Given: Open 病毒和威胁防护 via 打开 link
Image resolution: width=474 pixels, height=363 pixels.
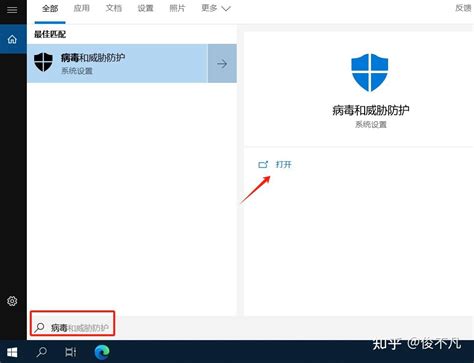Looking at the screenshot, I should click(284, 164).
